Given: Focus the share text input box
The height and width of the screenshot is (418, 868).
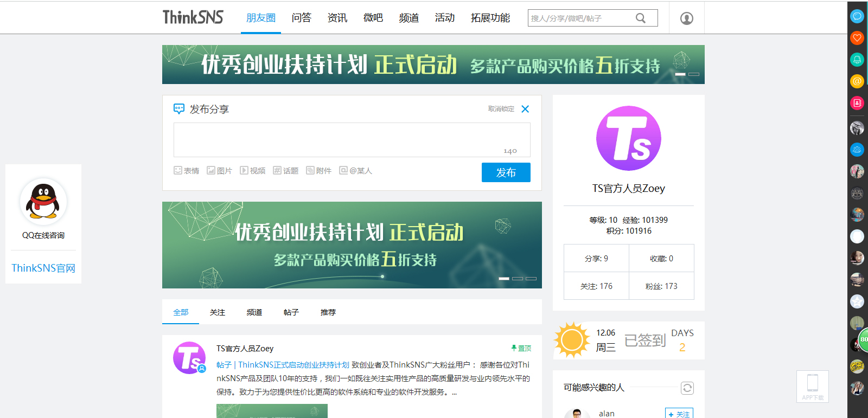Looking at the screenshot, I should [x=352, y=140].
